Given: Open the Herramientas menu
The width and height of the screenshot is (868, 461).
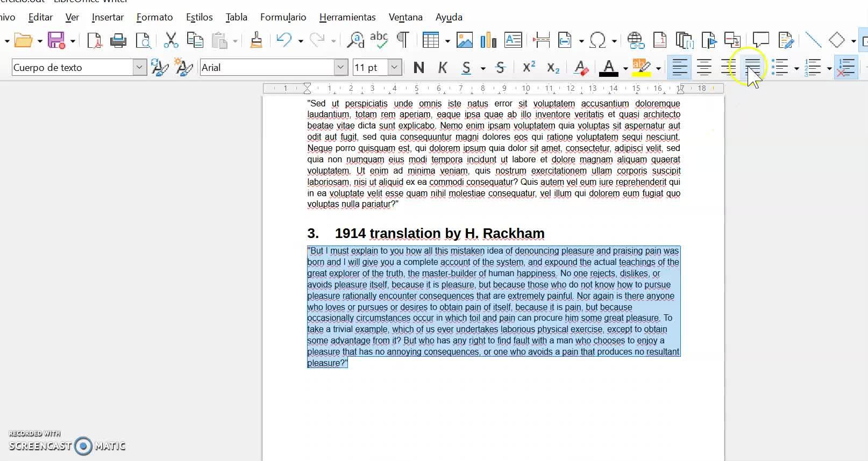Looking at the screenshot, I should pos(347,17).
